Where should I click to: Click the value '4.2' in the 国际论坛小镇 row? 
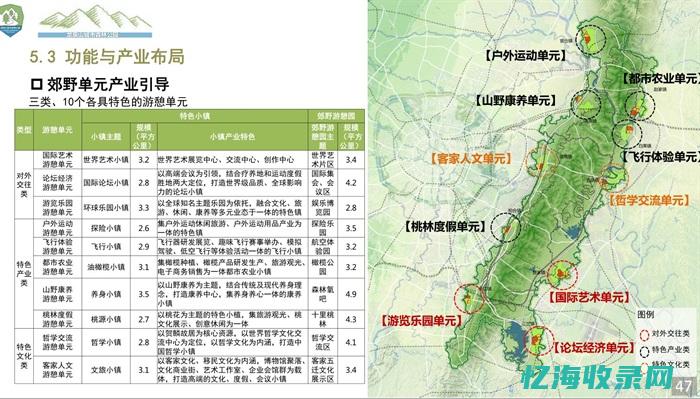pos(351,183)
